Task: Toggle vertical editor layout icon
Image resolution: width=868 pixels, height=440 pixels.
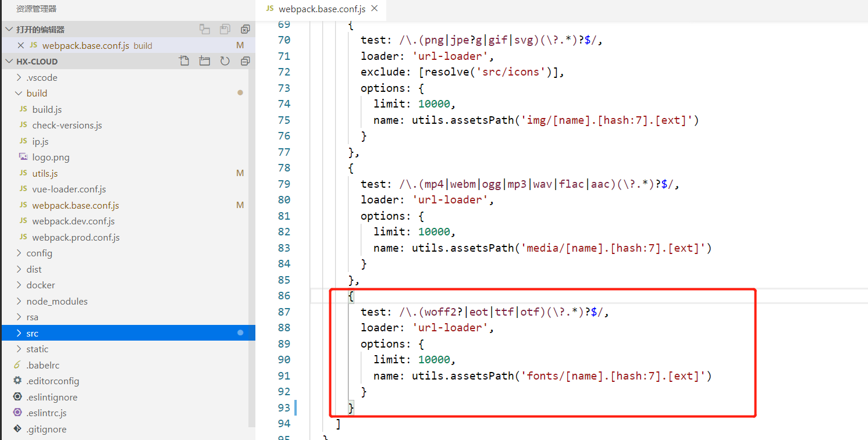Action: coord(204,28)
